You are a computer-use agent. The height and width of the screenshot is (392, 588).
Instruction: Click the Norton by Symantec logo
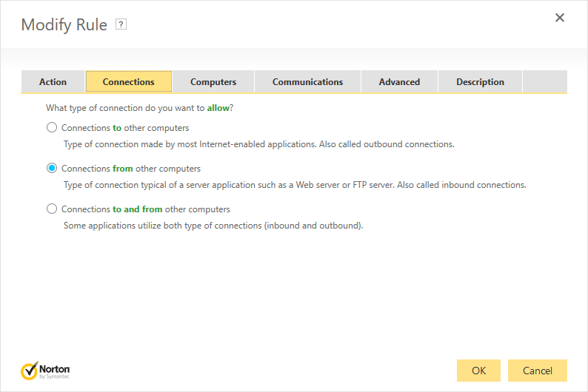tap(46, 370)
